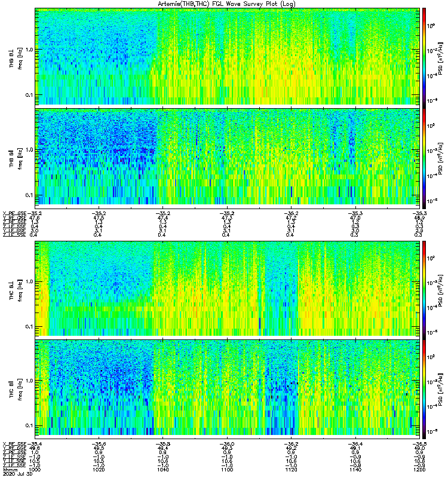Click the '1100' time tick label
The height and width of the screenshot is (478, 448).
227,470
